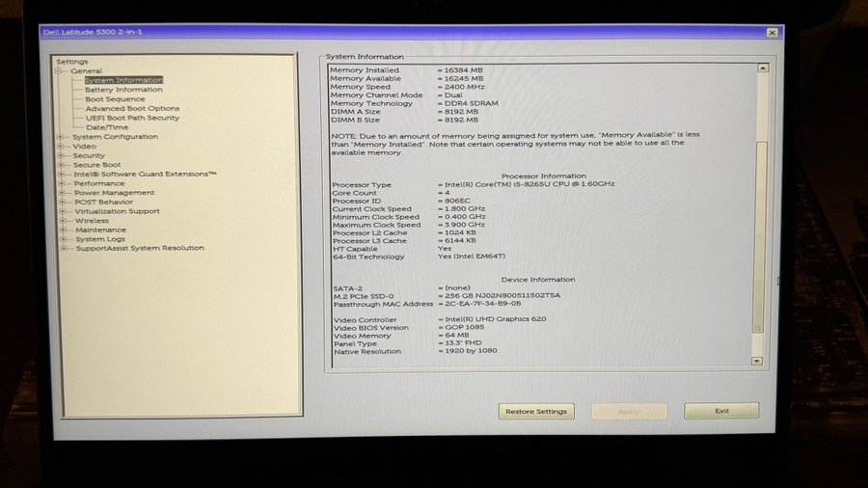This screenshot has width=868, height=488.
Task: Expand the Maintenance node
Action: (63, 230)
